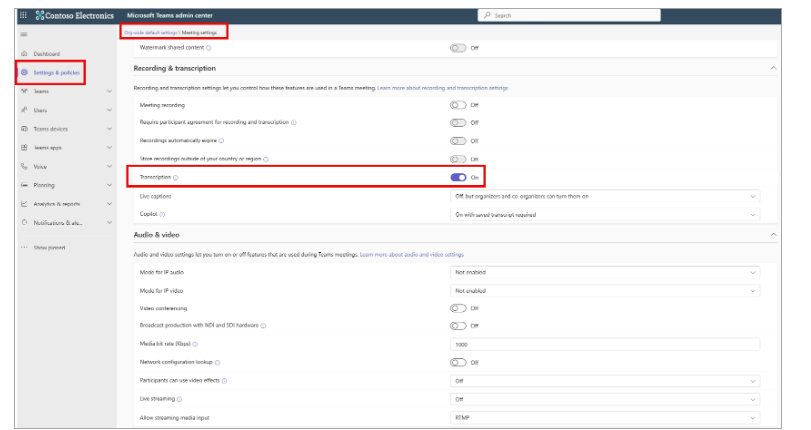Screen dimensions: 811x430
Task: Open the Copilot setting dropdown
Action: coord(605,215)
